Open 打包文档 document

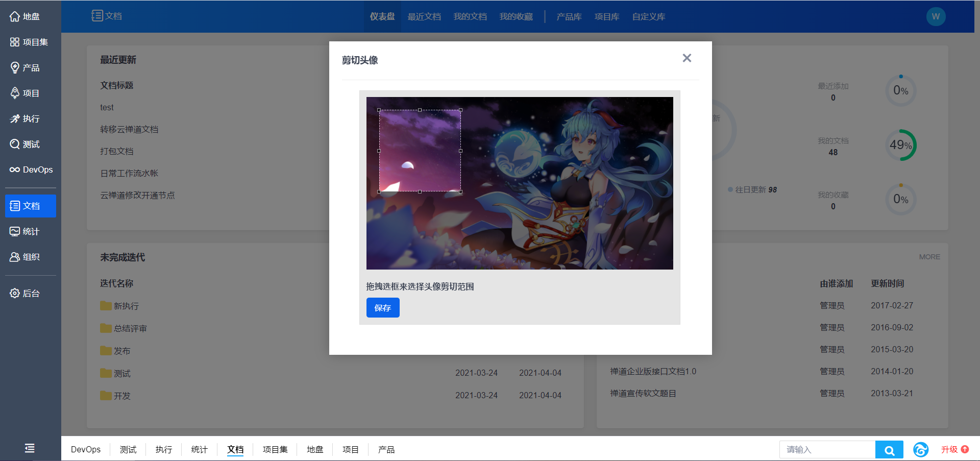[117, 151]
